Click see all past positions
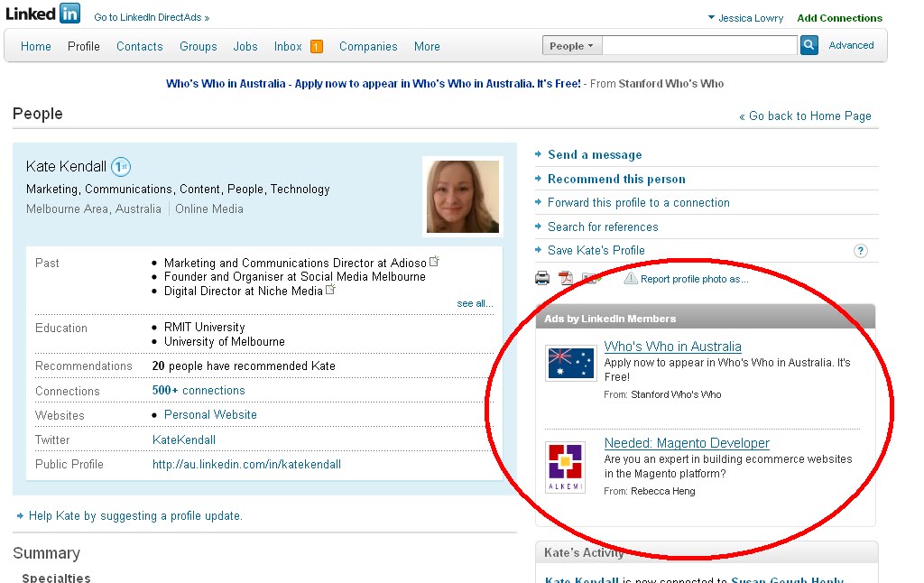924x583 pixels. pyautogui.click(x=475, y=303)
